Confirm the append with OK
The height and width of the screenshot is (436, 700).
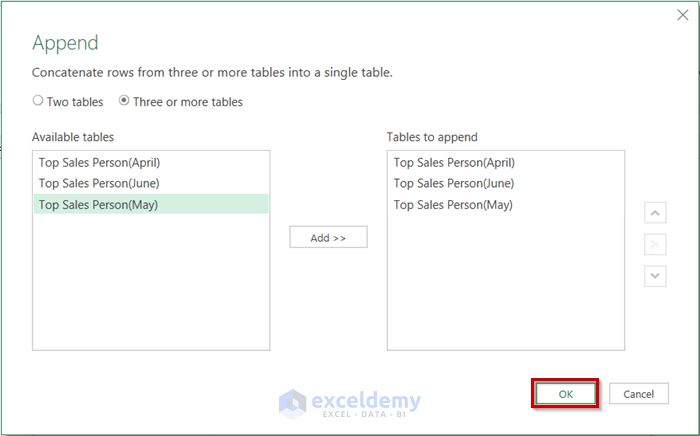[x=565, y=394]
